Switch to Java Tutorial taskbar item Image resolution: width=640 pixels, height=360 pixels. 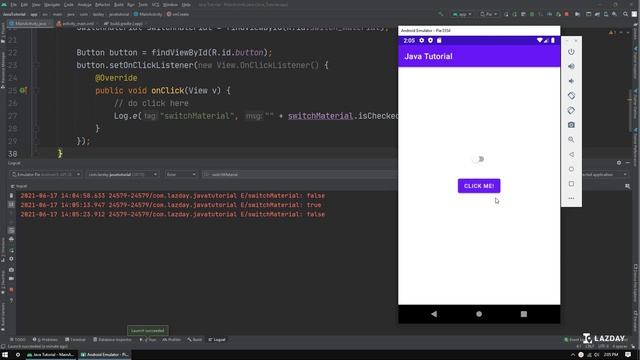coord(50,355)
